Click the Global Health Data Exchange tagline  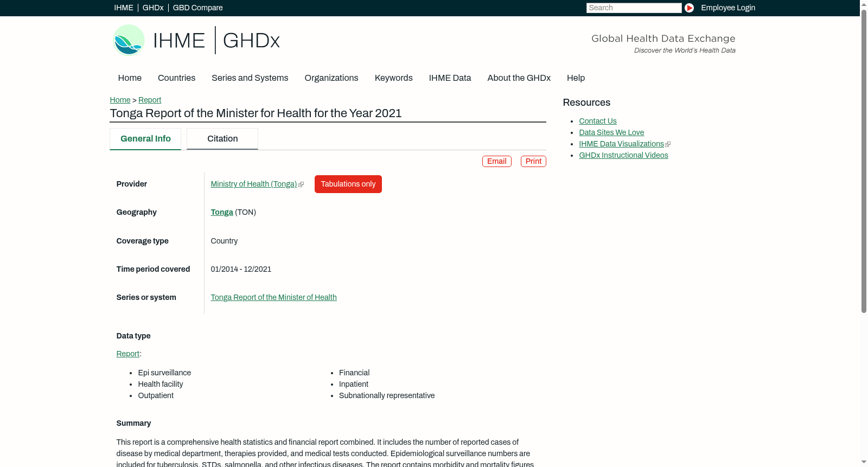[x=663, y=39]
